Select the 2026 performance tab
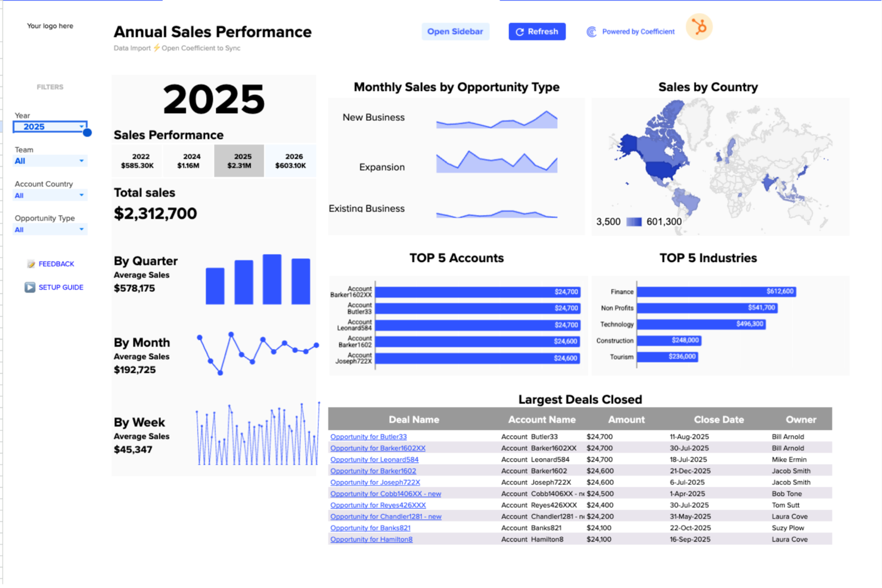The image size is (882, 588). (x=290, y=160)
